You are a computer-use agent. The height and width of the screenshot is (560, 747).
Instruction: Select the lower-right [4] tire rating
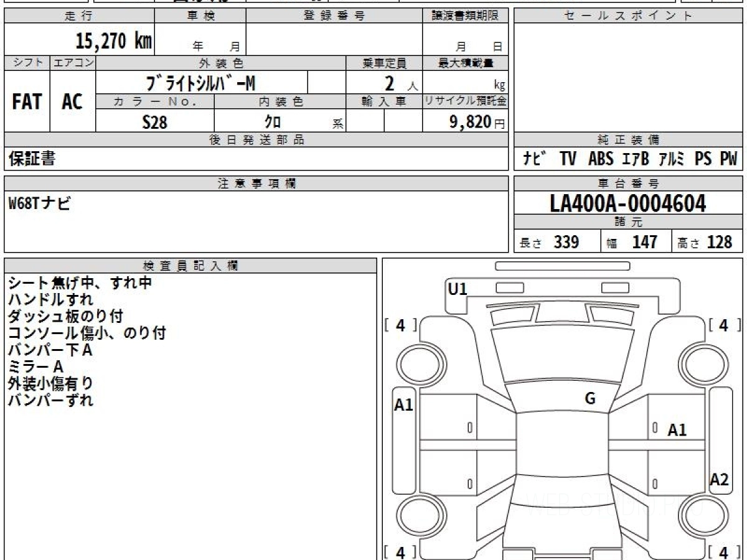click(724, 552)
